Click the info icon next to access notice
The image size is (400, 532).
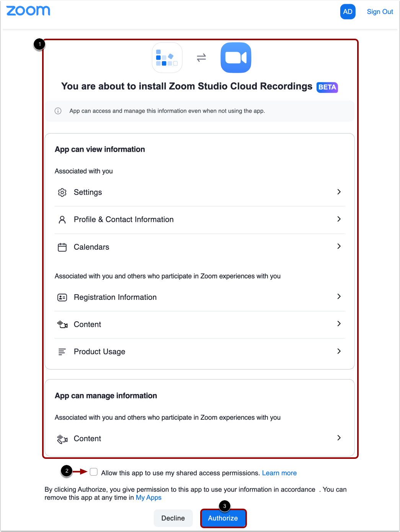[58, 111]
